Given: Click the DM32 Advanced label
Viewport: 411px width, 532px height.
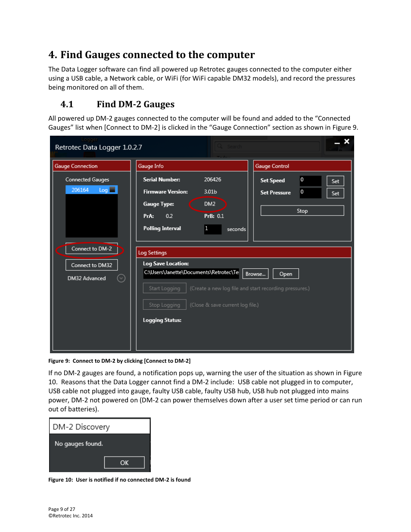Looking at the screenshot, I should tap(87, 278).
